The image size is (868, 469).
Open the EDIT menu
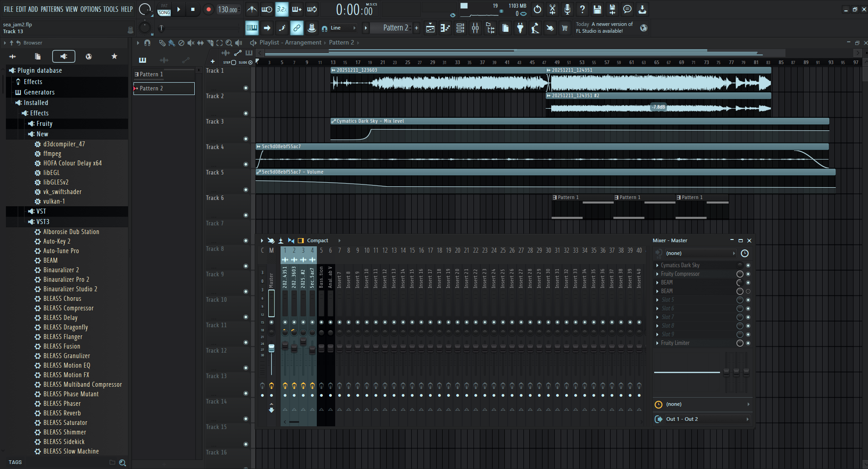(x=21, y=9)
